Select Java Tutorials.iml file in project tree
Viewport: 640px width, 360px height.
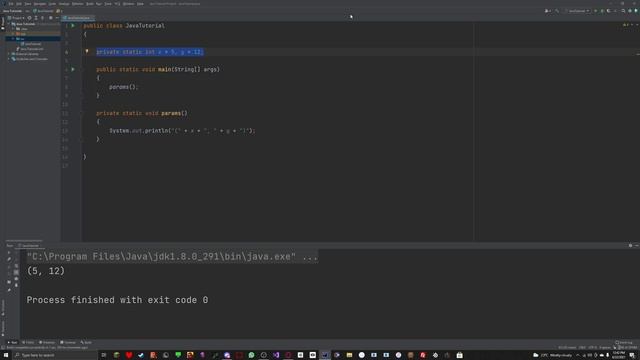30,49
